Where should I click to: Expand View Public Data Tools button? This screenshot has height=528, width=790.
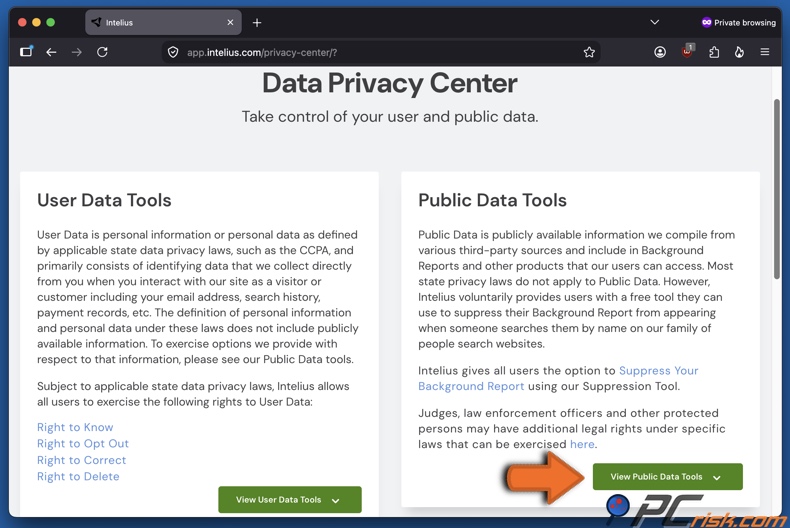(668, 477)
